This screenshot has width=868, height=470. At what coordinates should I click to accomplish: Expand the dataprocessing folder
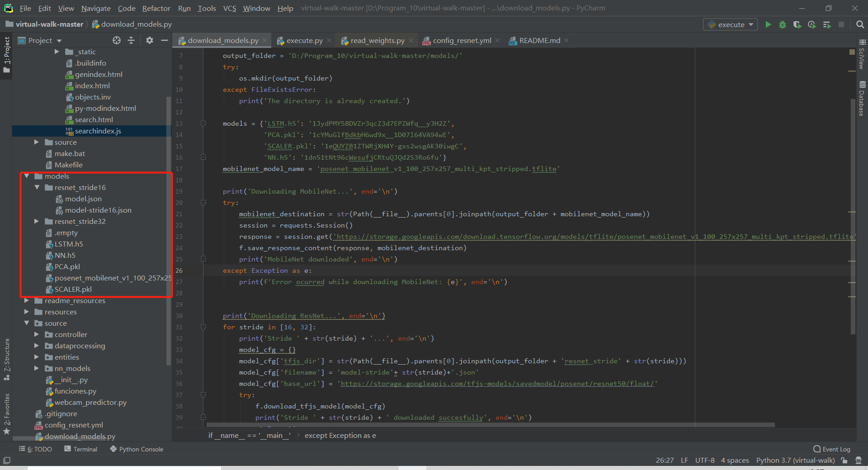[37, 346]
